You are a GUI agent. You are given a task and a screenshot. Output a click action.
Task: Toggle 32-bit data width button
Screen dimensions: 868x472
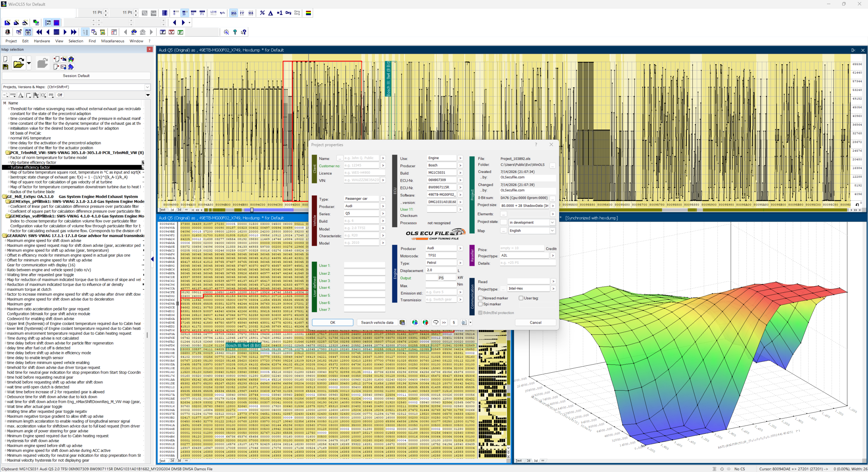(193, 13)
